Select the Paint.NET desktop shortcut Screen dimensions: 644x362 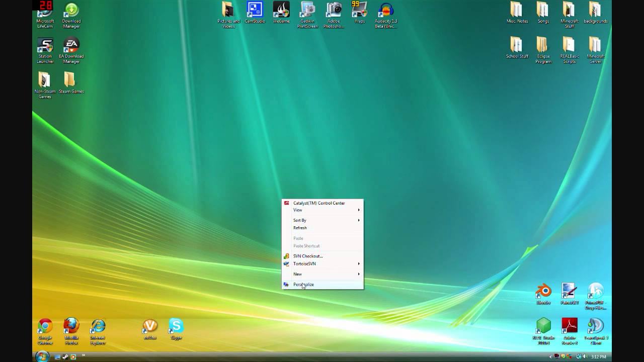tap(570, 294)
